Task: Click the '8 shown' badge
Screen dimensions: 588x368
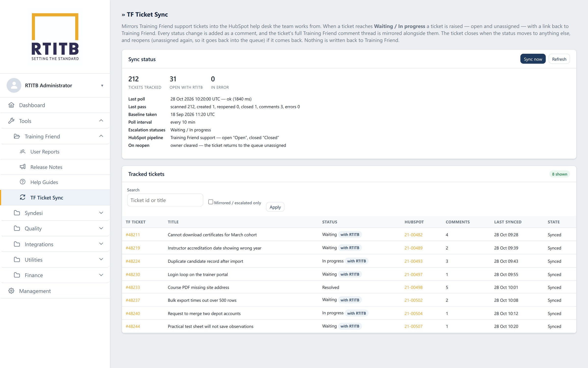Action: click(x=560, y=174)
